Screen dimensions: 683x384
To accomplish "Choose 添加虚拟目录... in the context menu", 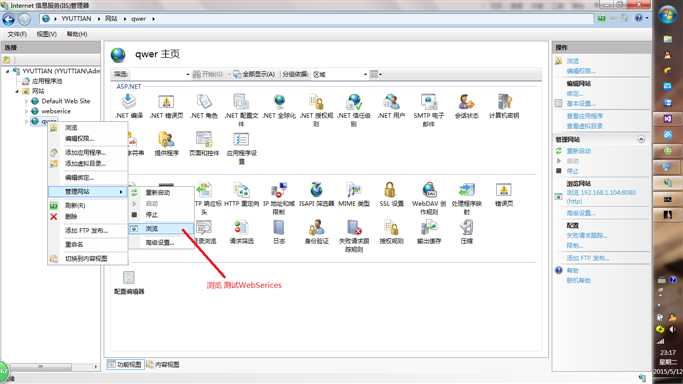I will [88, 163].
